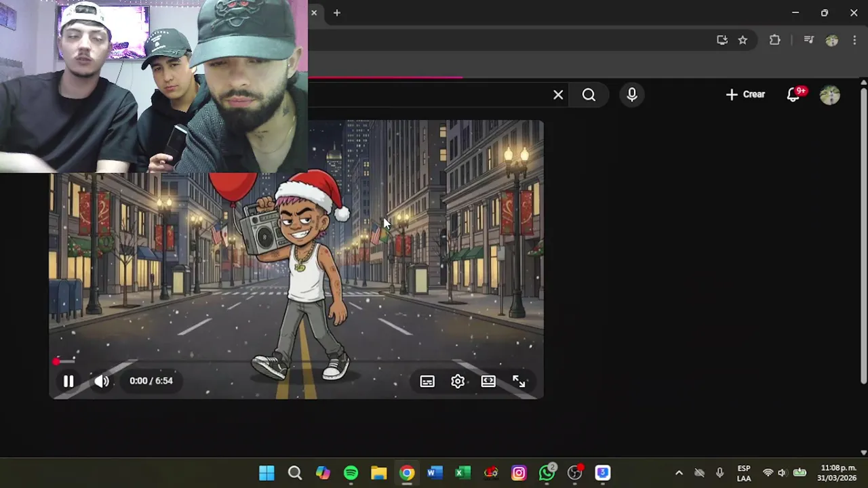Screen dimensions: 868x488
Task: Open Windows taskbar search
Action: click(x=294, y=473)
